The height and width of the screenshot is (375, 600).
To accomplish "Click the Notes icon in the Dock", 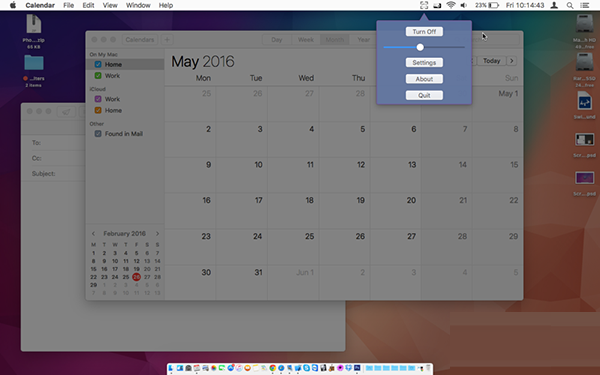I will click(x=256, y=368).
